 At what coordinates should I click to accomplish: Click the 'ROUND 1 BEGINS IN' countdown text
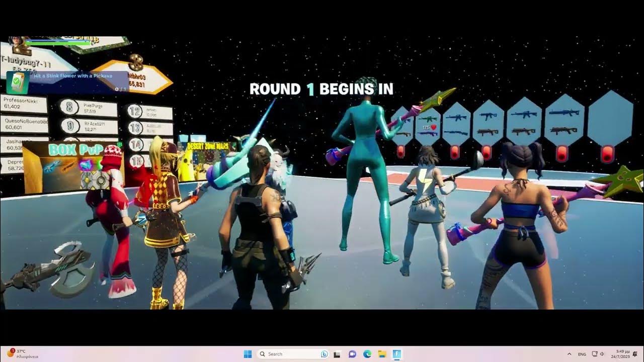click(321, 89)
